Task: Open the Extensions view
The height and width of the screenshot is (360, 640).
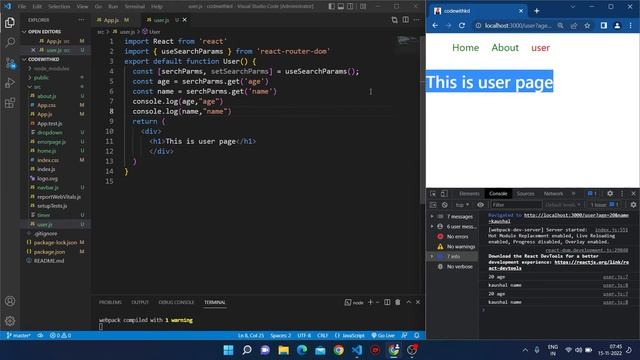Action: coord(10,103)
